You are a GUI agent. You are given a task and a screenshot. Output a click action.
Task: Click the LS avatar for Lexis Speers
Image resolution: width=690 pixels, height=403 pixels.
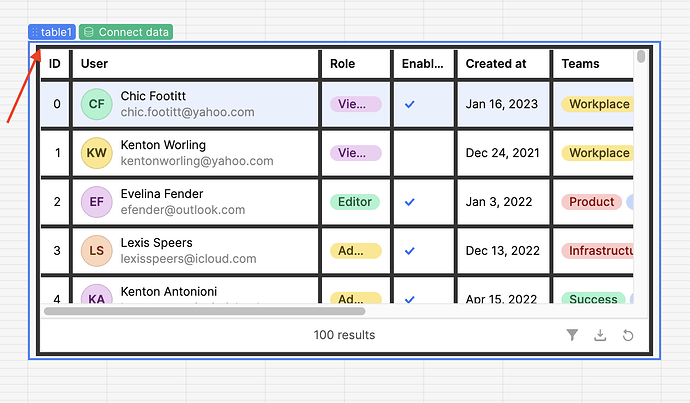[97, 251]
